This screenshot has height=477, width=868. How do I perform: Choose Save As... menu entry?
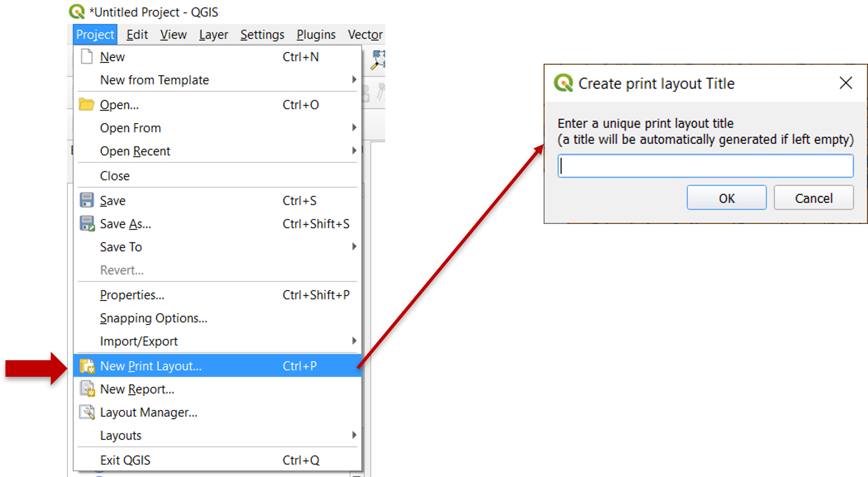coord(217,224)
